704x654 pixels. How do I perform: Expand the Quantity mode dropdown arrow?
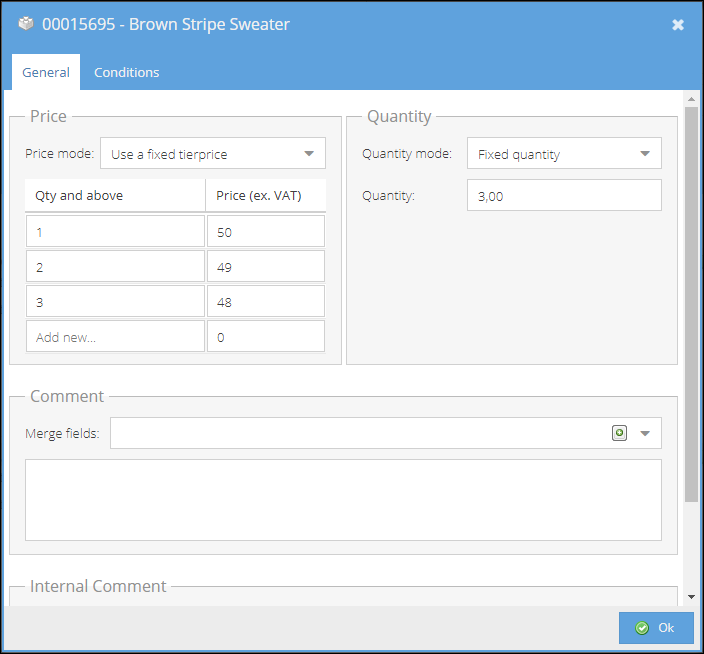[x=645, y=154]
